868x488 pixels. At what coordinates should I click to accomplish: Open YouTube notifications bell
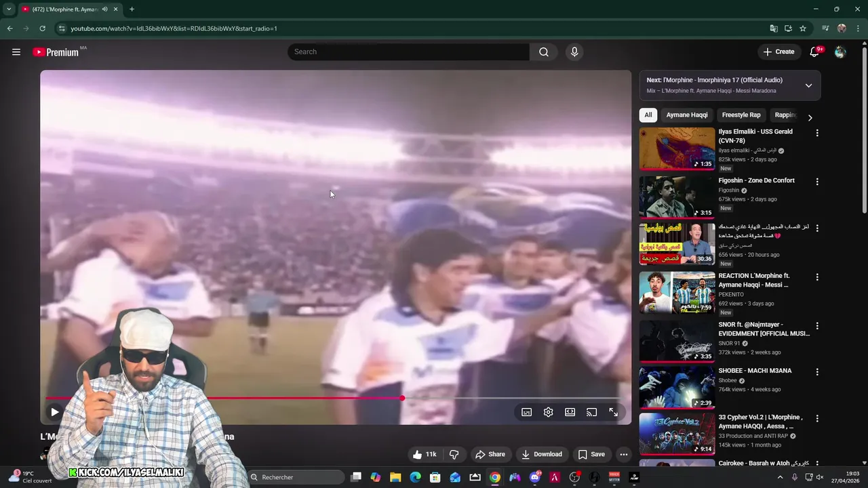tap(814, 52)
